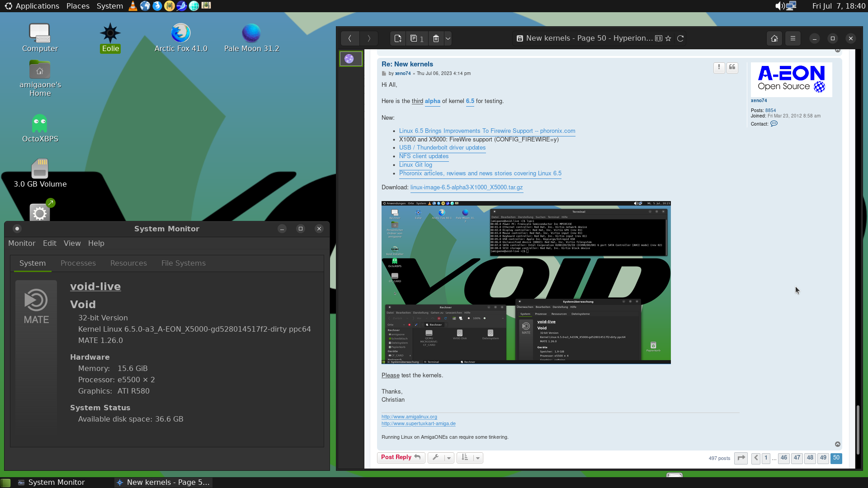Click the network icon in system tray
The width and height of the screenshot is (868, 488).
coord(791,6)
